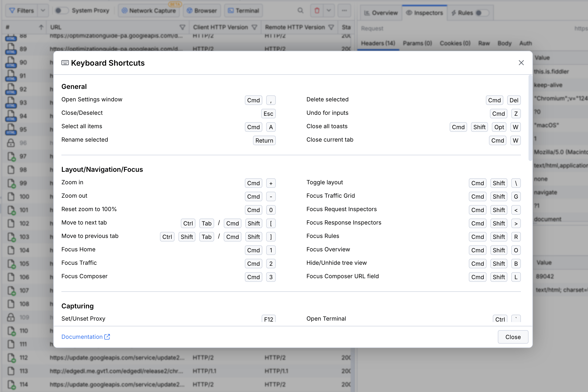588x392 pixels.
Task: Click the lock icon on row 96
Action: (x=11, y=143)
